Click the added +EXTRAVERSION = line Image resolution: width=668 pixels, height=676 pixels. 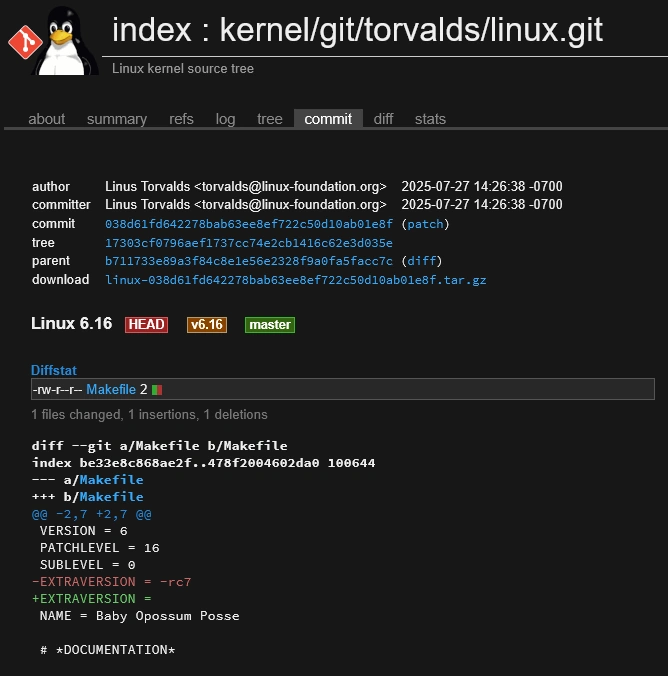[x=91, y=599]
